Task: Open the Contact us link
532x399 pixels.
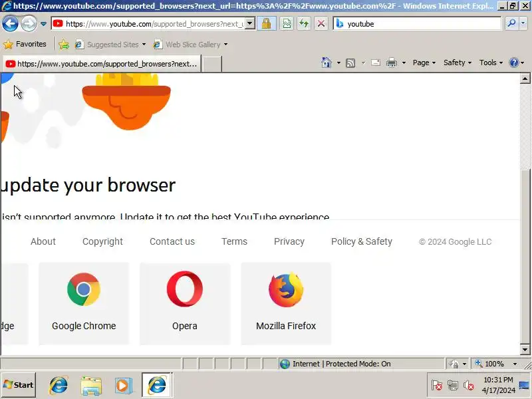Action: coord(172,241)
